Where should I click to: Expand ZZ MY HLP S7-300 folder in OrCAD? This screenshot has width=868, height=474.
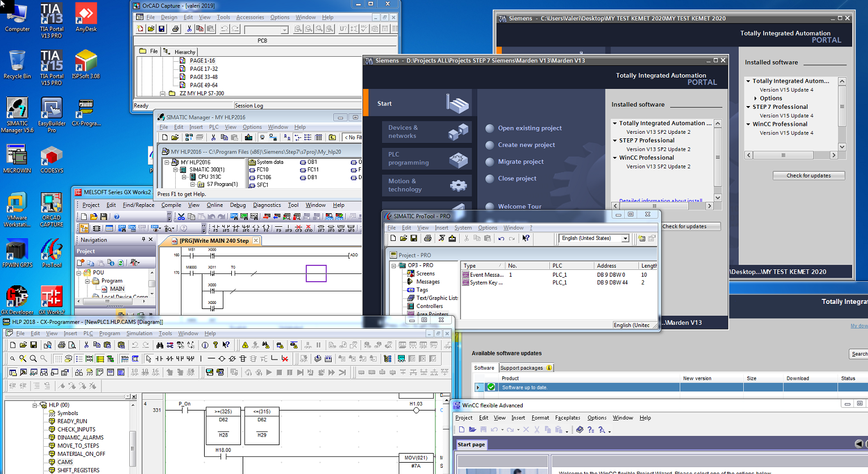tap(163, 94)
